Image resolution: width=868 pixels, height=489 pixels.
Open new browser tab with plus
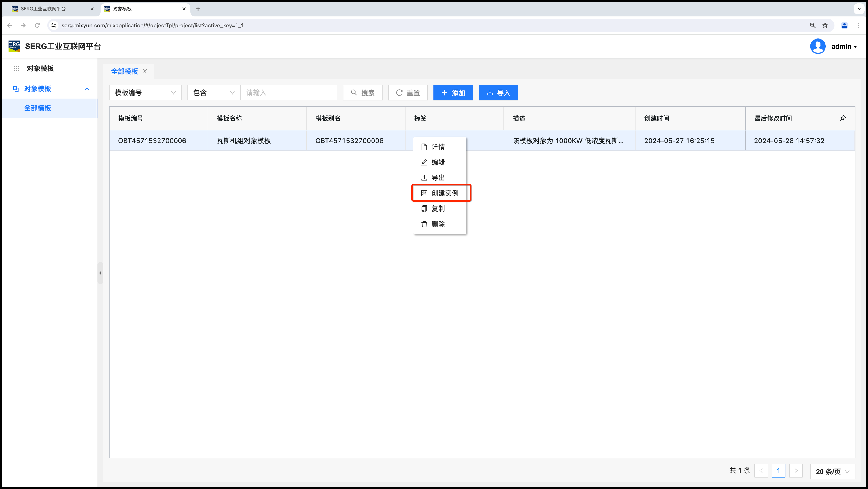198,9
